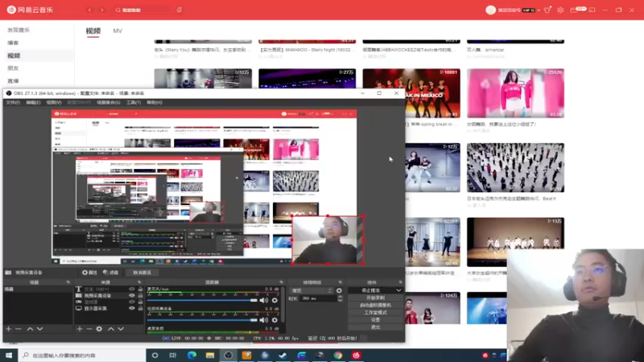Click the Mic/Aux volume slider
The width and height of the screenshot is (644, 362).
202,300
